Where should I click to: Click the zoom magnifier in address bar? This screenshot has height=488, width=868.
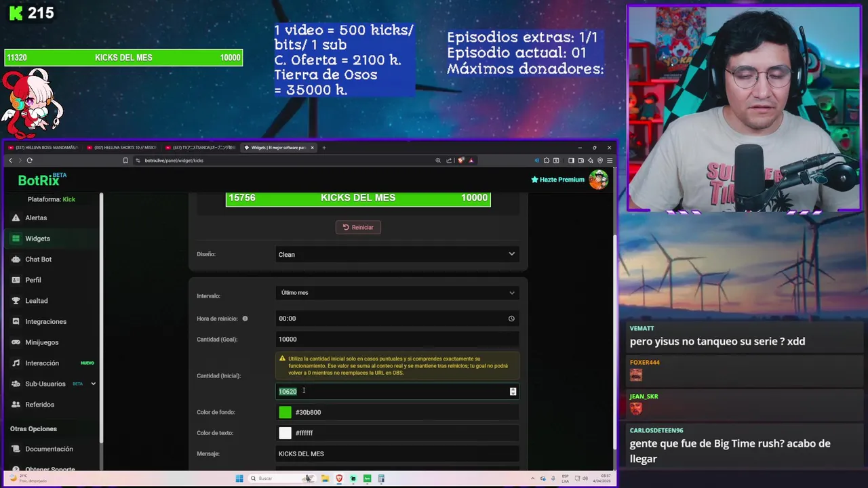point(438,161)
